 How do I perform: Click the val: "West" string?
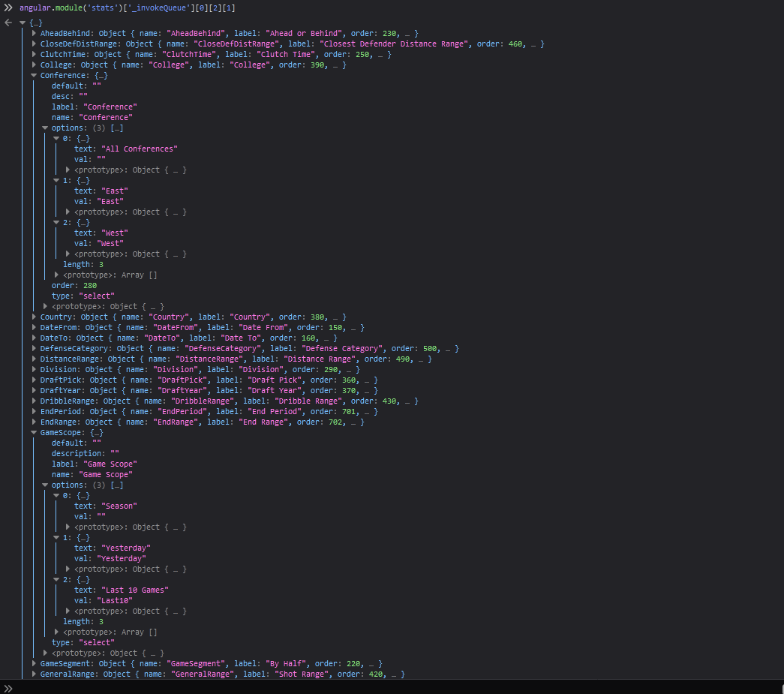[110, 243]
